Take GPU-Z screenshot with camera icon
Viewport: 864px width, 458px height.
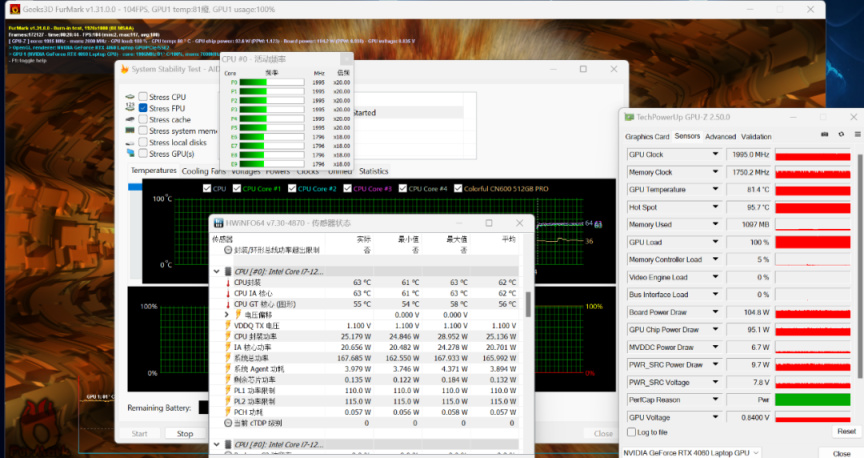coord(825,134)
